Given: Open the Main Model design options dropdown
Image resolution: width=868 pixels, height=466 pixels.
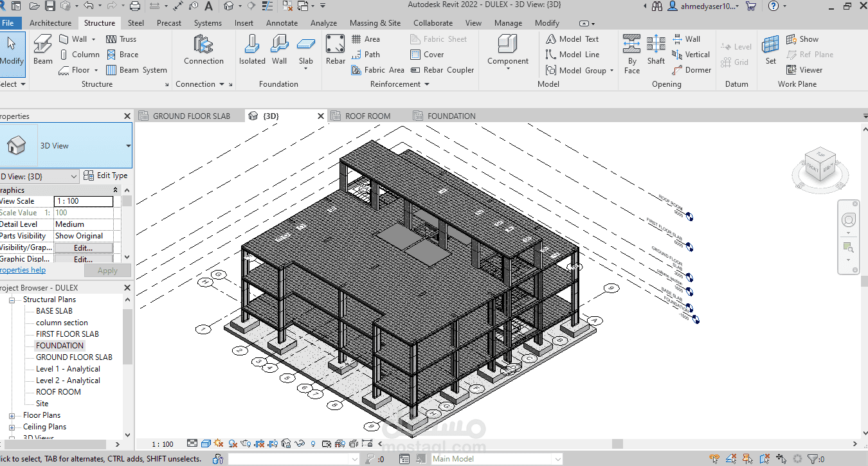Looking at the screenshot, I should point(495,458).
